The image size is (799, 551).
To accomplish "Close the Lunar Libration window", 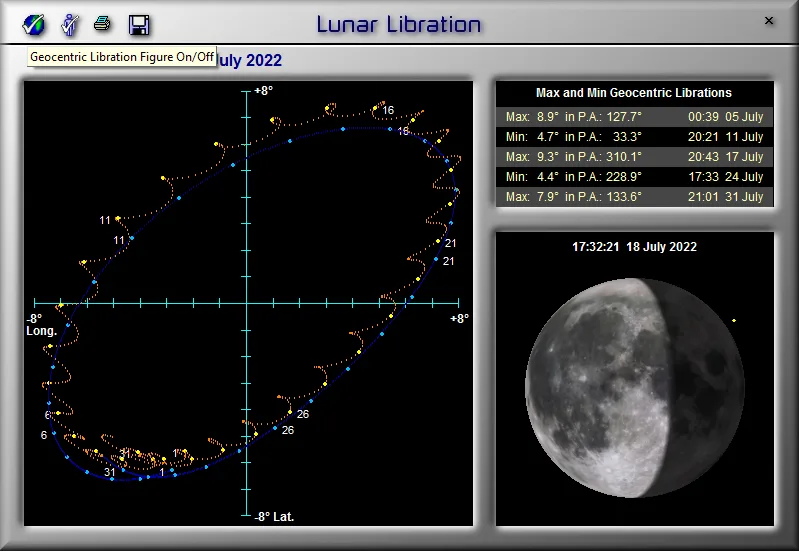I will tap(769, 21).
